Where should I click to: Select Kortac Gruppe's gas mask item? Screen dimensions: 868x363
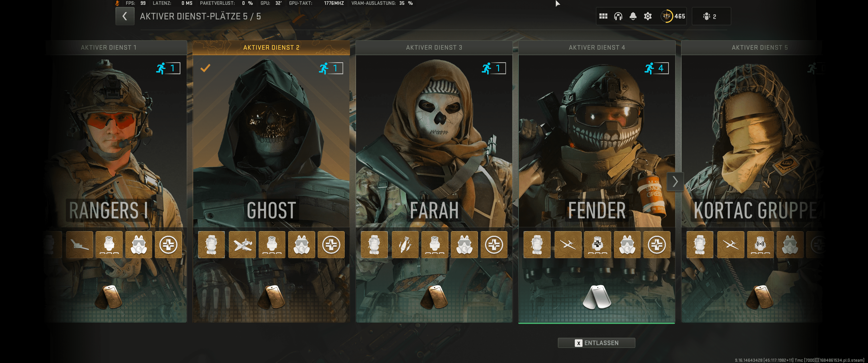click(790, 245)
